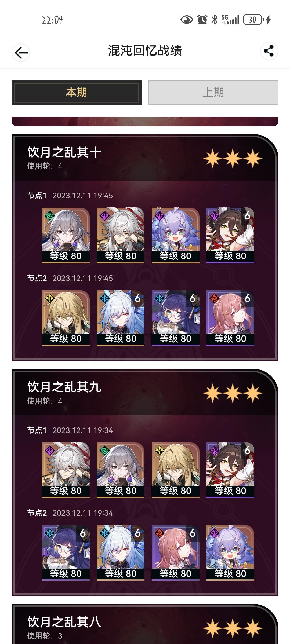This screenshot has width=290, height=644.
Task: Select blonde character portrait in 其十 节点2
Action: coord(66,318)
